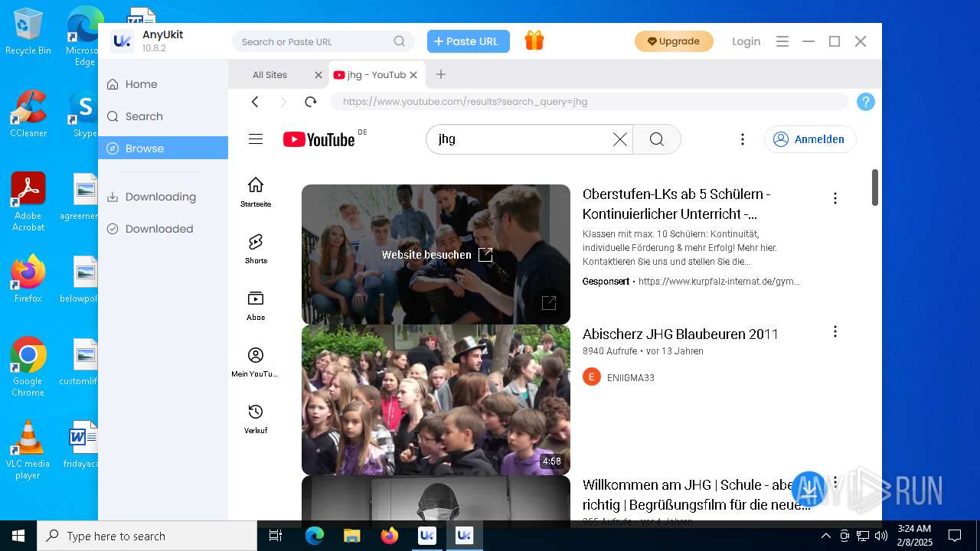Click the page vertical scrollbar

point(874,187)
